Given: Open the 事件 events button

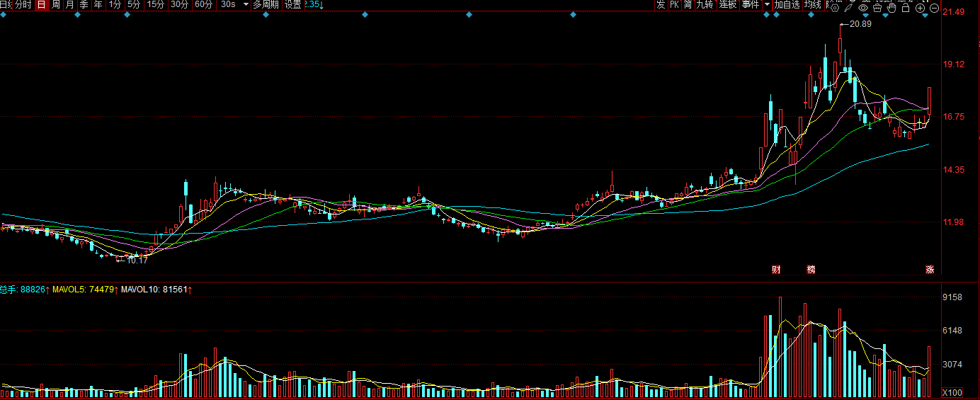Looking at the screenshot, I should 751,4.
